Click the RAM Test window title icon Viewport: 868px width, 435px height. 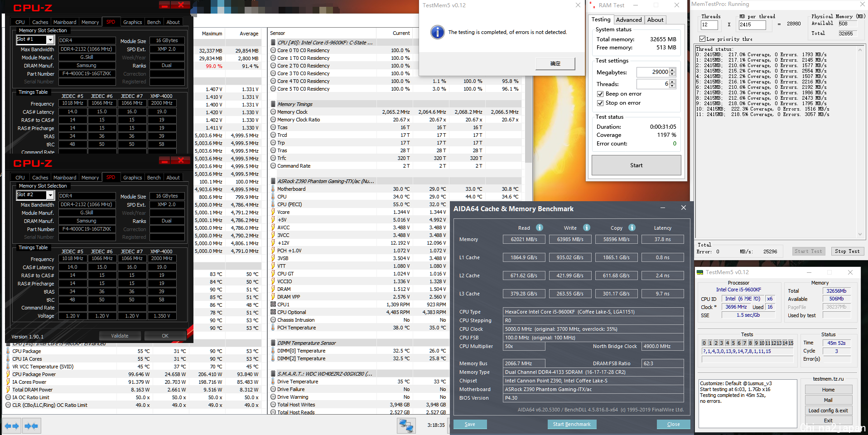point(593,5)
